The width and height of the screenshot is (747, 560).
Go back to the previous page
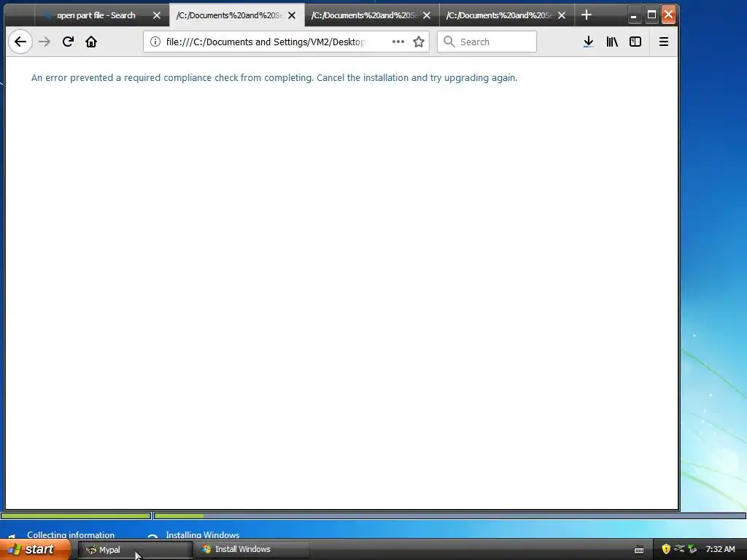click(x=20, y=42)
